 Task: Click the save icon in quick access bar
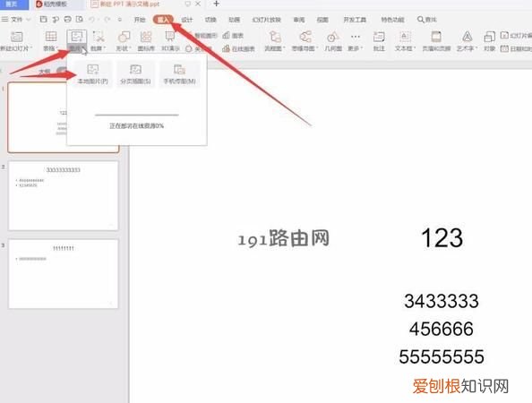click(43, 20)
